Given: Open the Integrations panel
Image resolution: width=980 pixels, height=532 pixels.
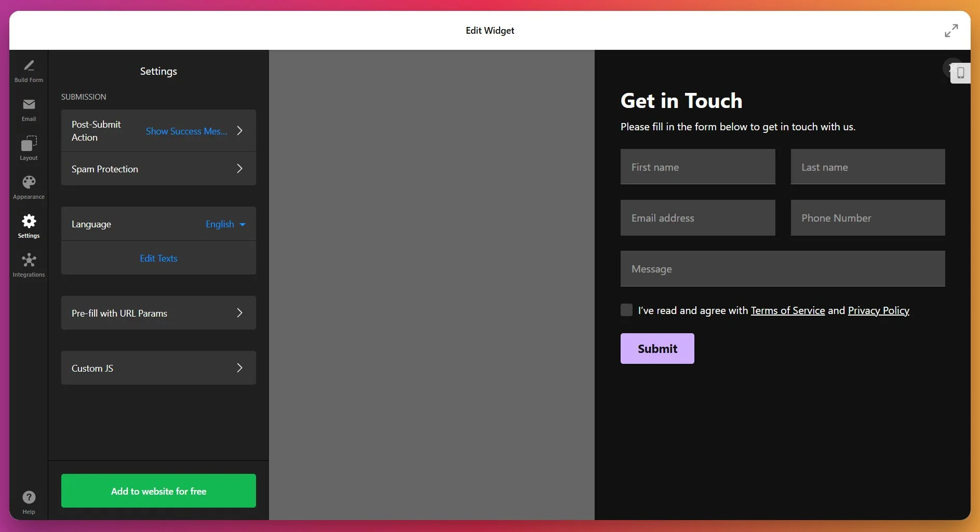Looking at the screenshot, I should tap(29, 264).
